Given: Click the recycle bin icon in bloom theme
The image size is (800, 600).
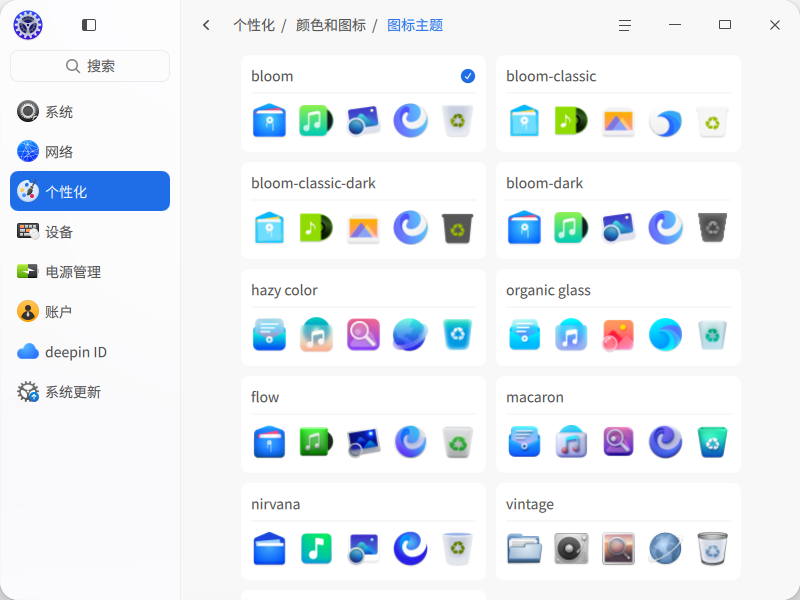Looking at the screenshot, I should tap(458, 121).
